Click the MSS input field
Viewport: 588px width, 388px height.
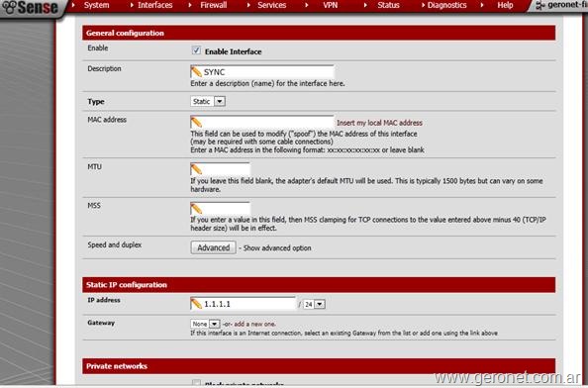(x=220, y=208)
